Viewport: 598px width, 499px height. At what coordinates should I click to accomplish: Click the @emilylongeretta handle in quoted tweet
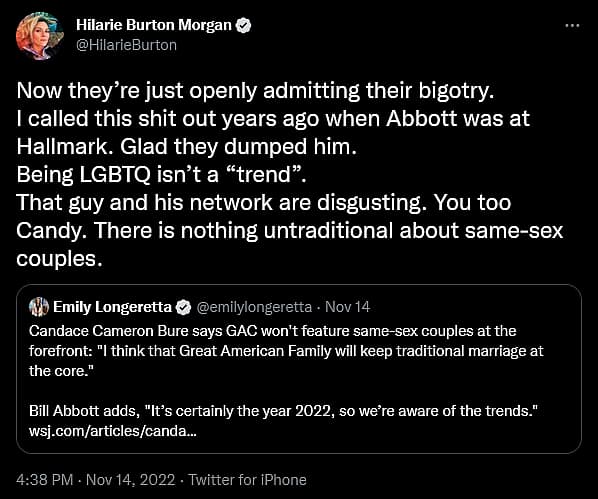pos(254,307)
